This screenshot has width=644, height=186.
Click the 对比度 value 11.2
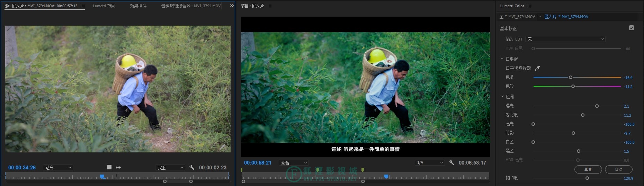(x=627, y=115)
